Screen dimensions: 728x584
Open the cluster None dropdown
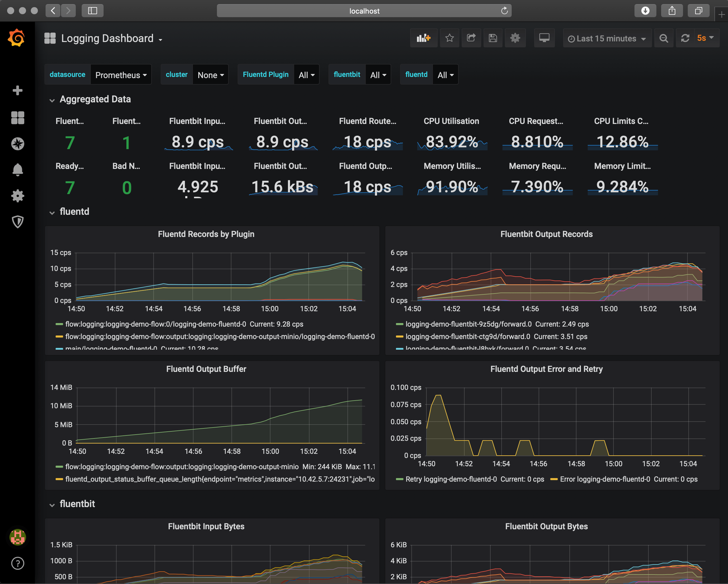click(210, 75)
